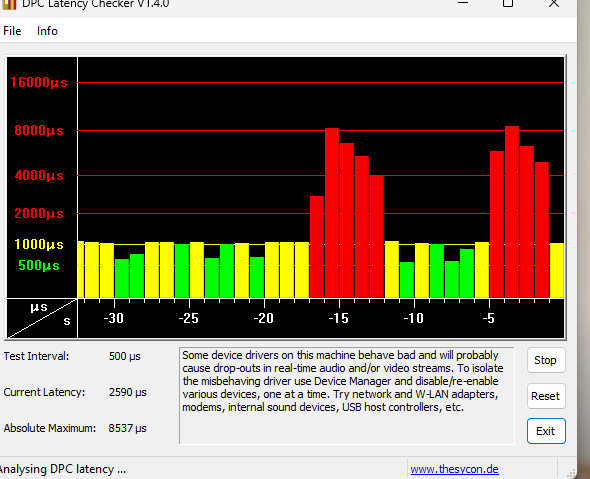Open the File menu
The width and height of the screenshot is (590, 479).
pyautogui.click(x=12, y=31)
